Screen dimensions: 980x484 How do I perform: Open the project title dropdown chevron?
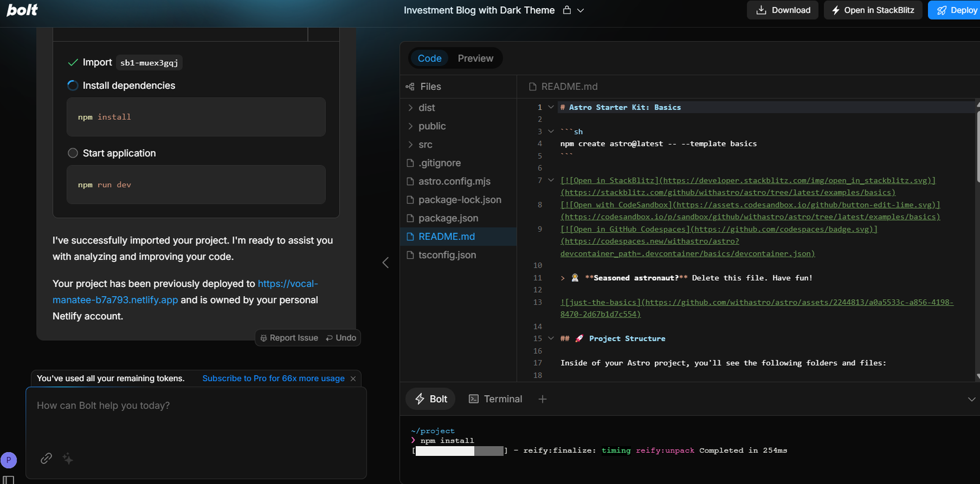tap(581, 10)
